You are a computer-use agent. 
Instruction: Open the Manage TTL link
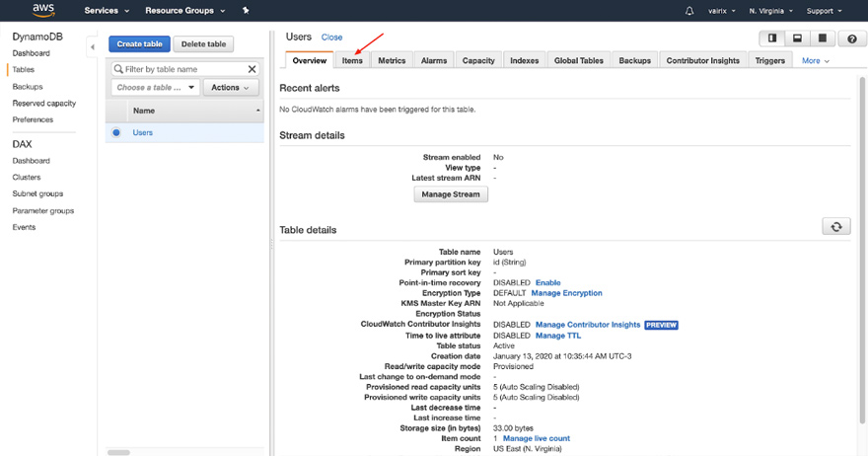point(558,336)
